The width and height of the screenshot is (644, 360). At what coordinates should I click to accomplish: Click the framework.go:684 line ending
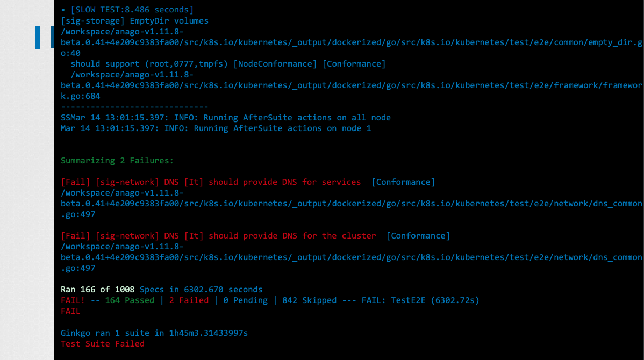coord(81,96)
